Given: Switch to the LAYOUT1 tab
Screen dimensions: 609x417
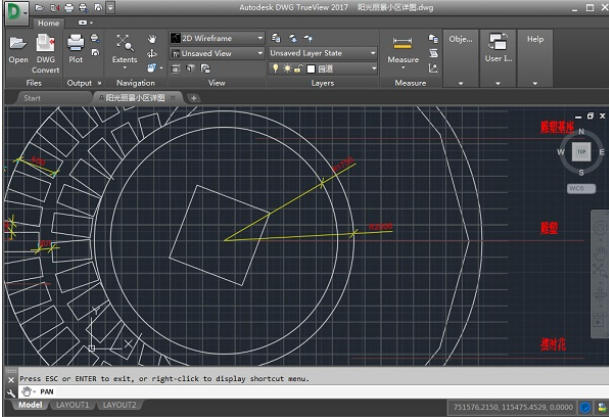Looking at the screenshot, I should [x=71, y=405].
